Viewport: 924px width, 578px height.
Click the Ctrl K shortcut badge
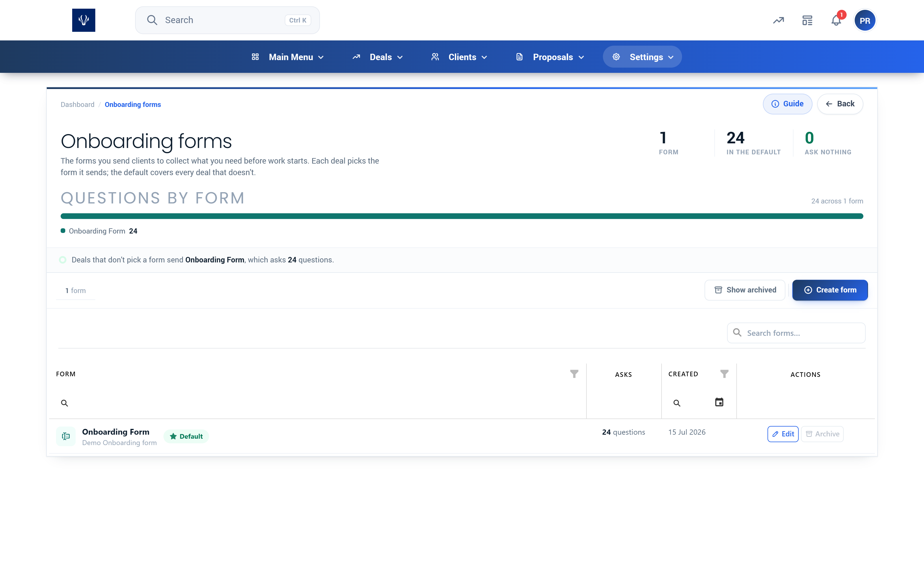(298, 20)
